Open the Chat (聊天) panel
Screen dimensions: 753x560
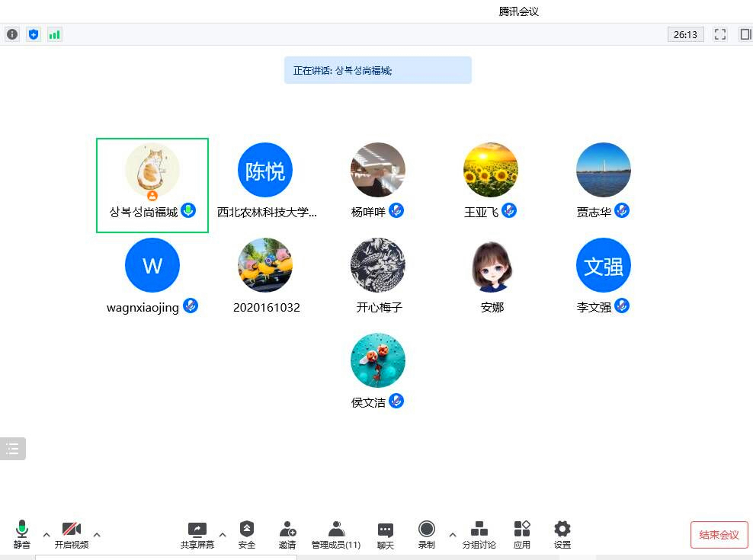pyautogui.click(x=386, y=534)
